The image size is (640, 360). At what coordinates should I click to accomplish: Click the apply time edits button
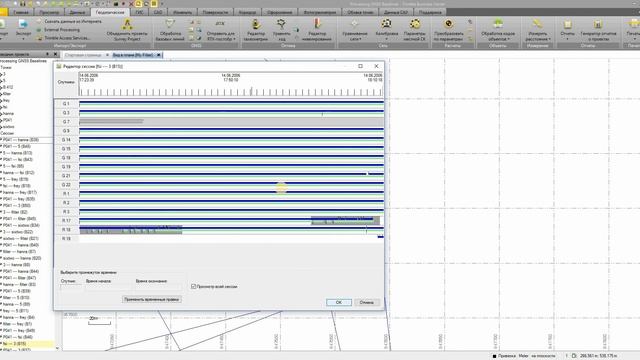[151, 299]
